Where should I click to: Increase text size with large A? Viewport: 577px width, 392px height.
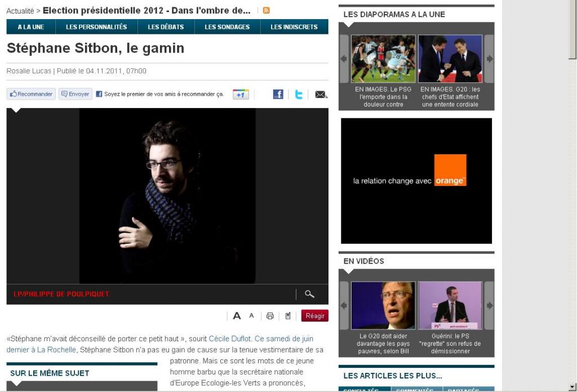237,316
